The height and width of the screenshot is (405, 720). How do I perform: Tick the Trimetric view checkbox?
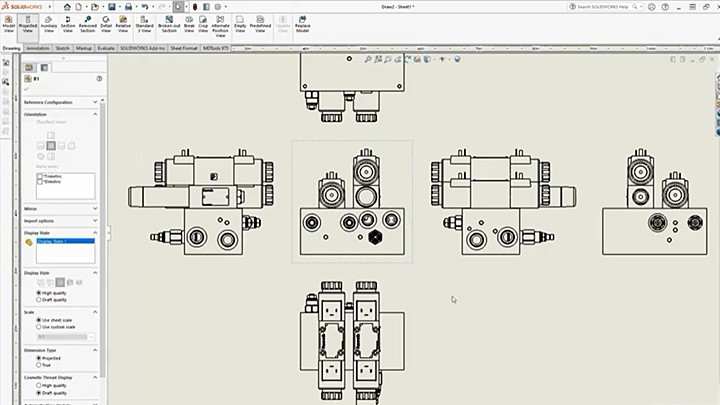pos(39,176)
